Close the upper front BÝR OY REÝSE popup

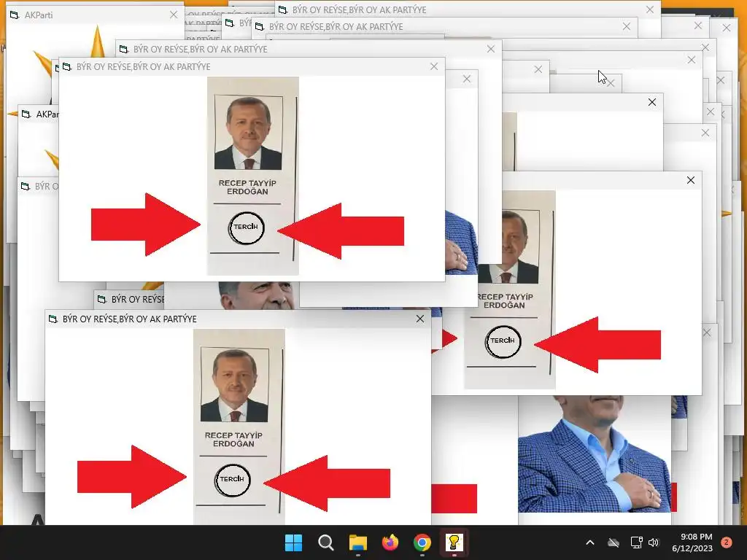[434, 66]
